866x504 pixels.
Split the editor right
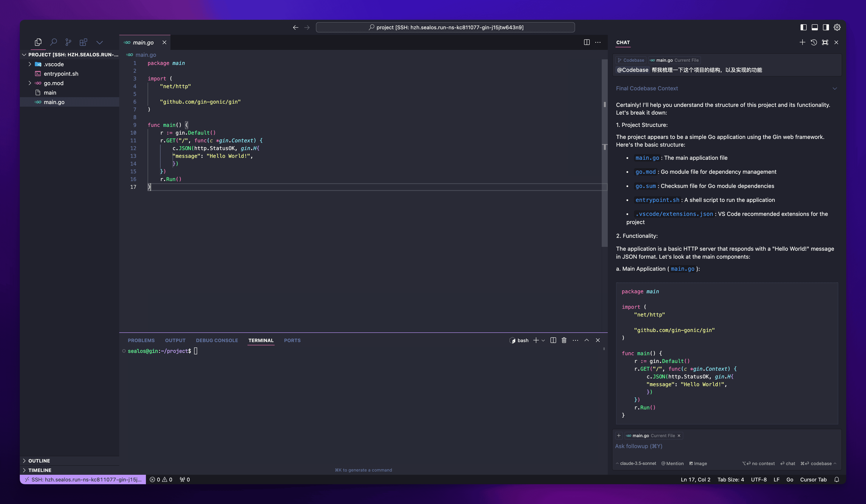coord(587,42)
